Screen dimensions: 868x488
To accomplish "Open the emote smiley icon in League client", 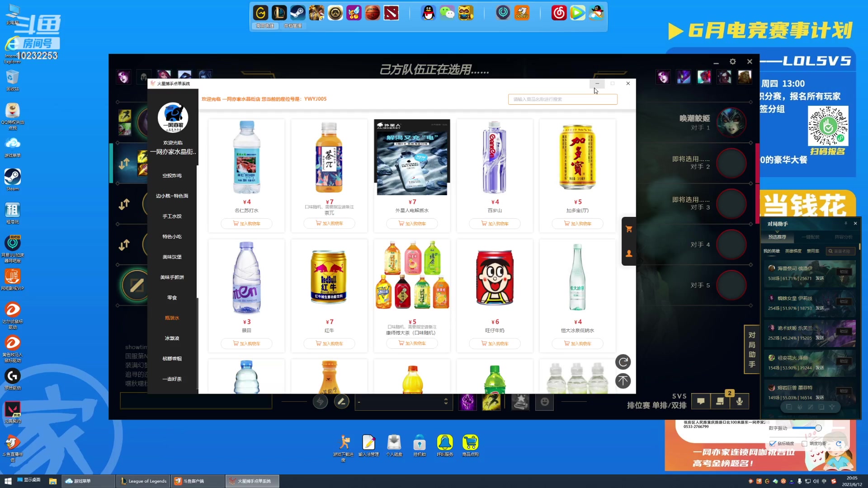I will (545, 401).
